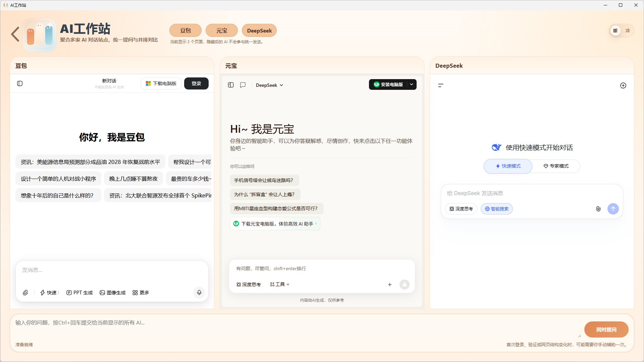Click the 准备就绪 status text
Viewport: 644px width, 362px height.
(24, 345)
